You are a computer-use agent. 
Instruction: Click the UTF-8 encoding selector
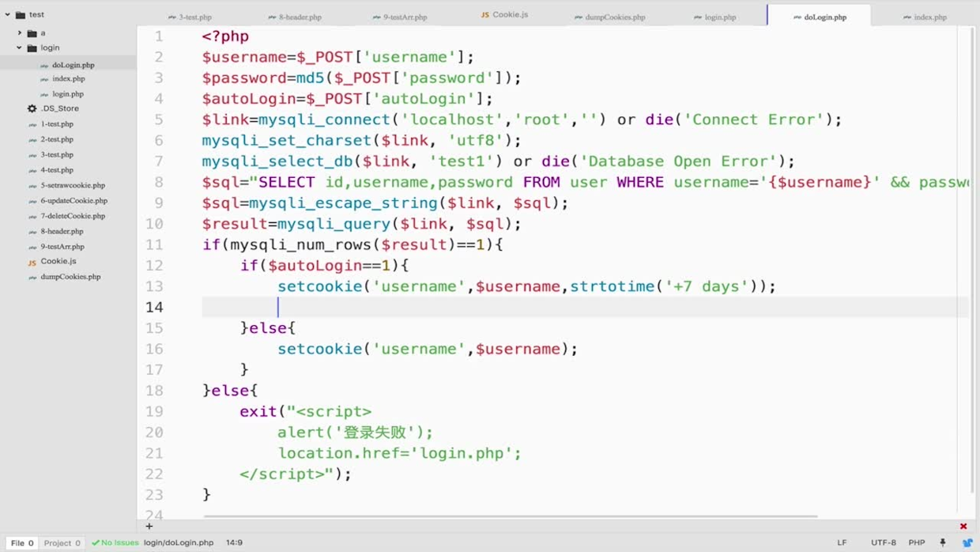(x=884, y=543)
